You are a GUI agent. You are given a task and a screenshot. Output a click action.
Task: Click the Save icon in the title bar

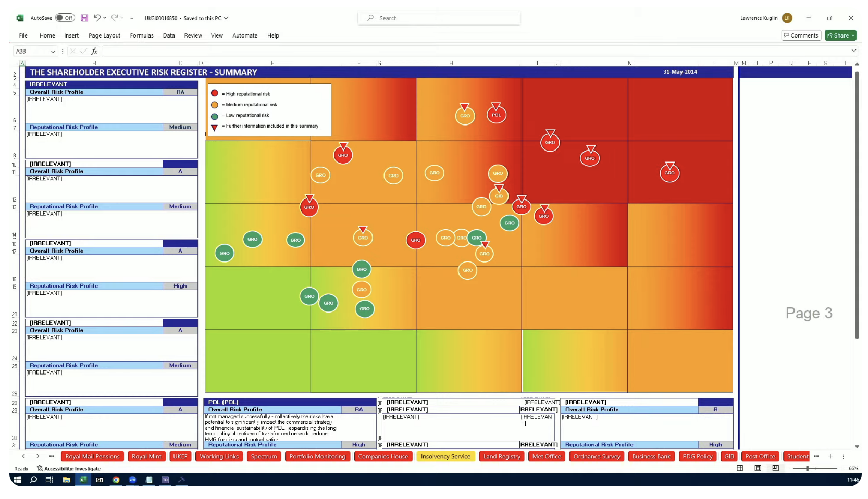[84, 18]
